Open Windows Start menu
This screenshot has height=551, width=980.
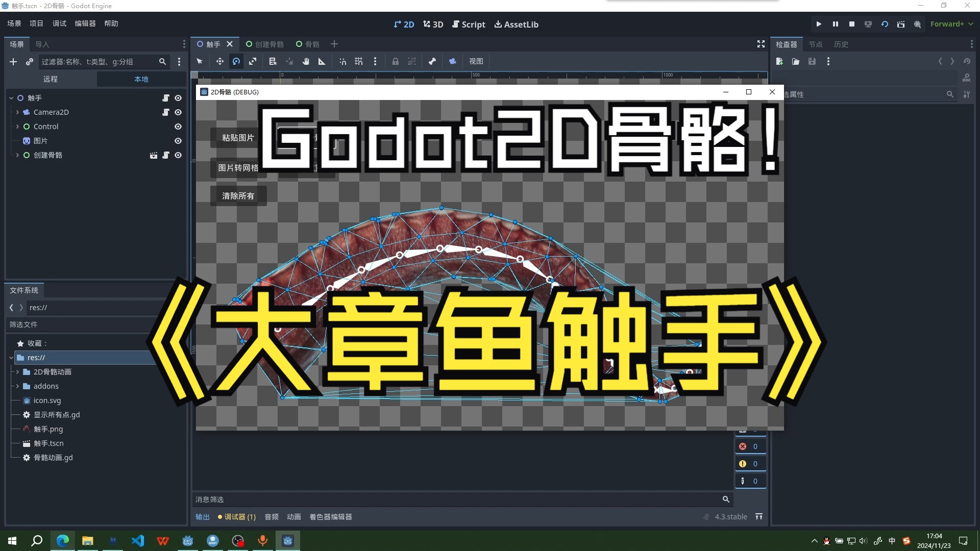click(12, 541)
